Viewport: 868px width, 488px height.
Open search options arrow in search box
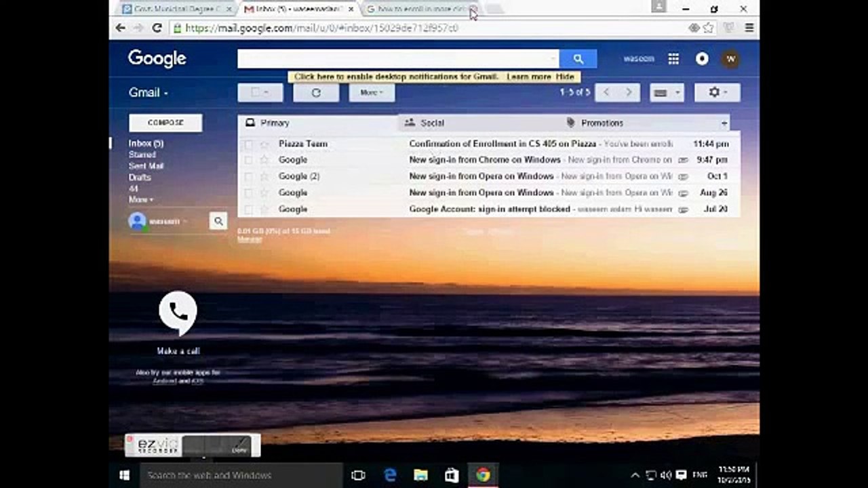click(553, 59)
